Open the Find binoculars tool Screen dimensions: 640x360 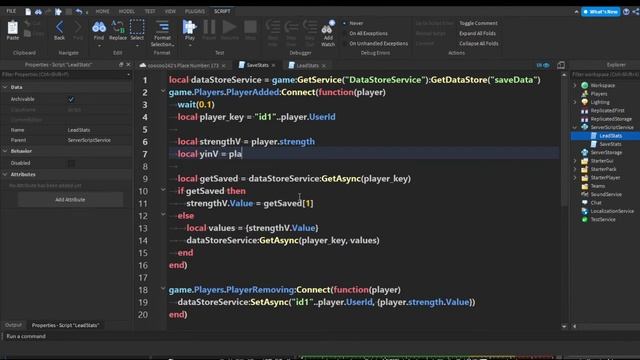pyautogui.click(x=99, y=28)
